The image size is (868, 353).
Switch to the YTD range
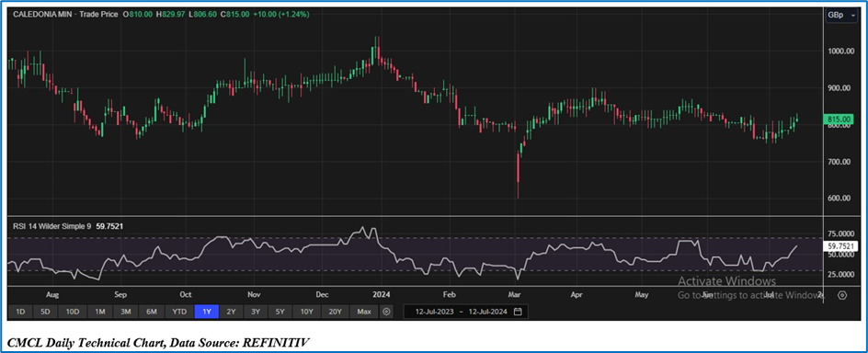(x=179, y=312)
